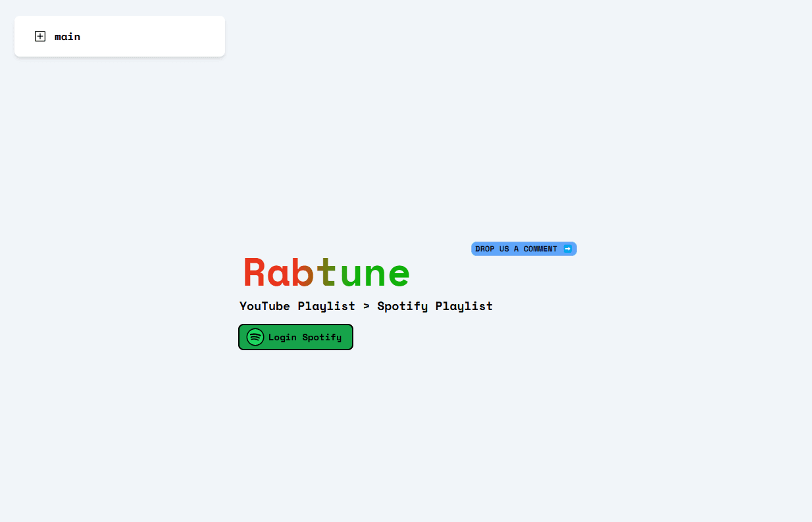Screen dimensions: 812x522
Task: Click the Spotify Playlist portion of the tagline
Action: (x=435, y=306)
